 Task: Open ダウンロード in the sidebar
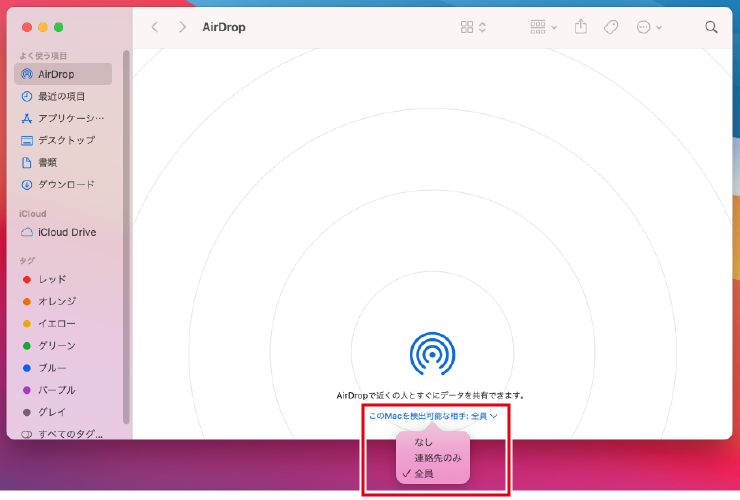click(63, 185)
